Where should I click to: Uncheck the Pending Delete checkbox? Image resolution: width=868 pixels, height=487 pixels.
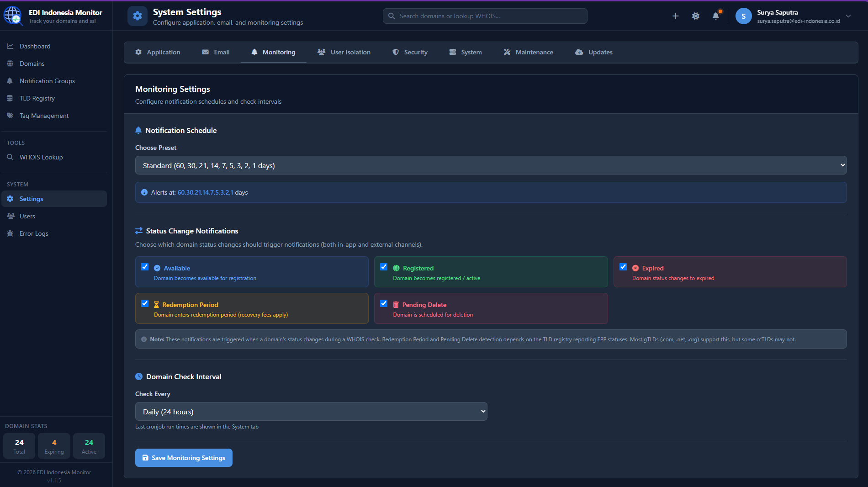(384, 303)
